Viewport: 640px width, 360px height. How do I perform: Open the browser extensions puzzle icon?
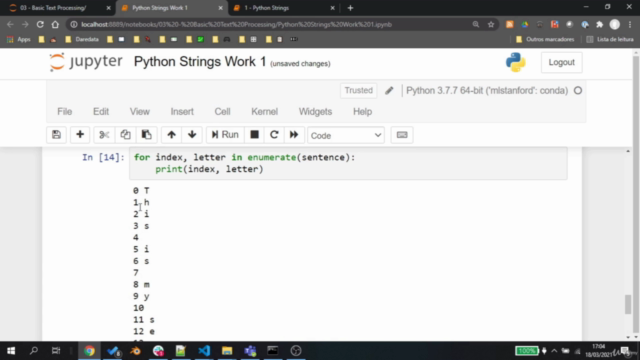pos(600,24)
